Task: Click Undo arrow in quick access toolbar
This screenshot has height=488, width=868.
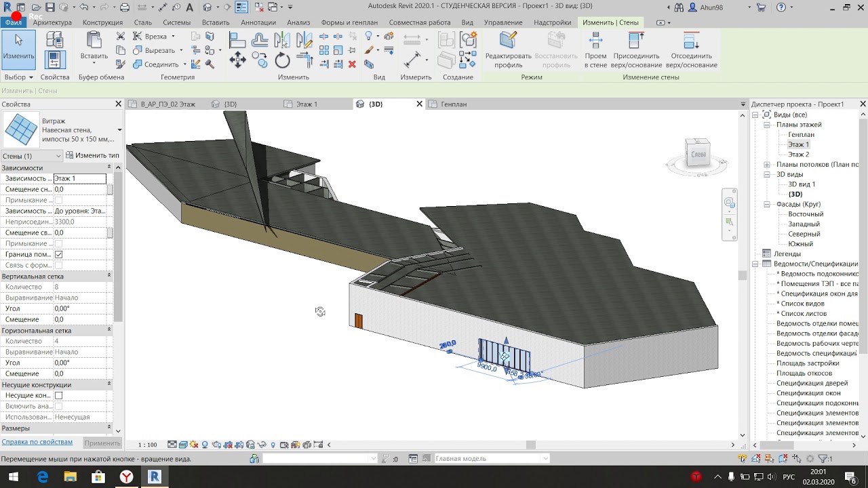Action: (x=84, y=7)
